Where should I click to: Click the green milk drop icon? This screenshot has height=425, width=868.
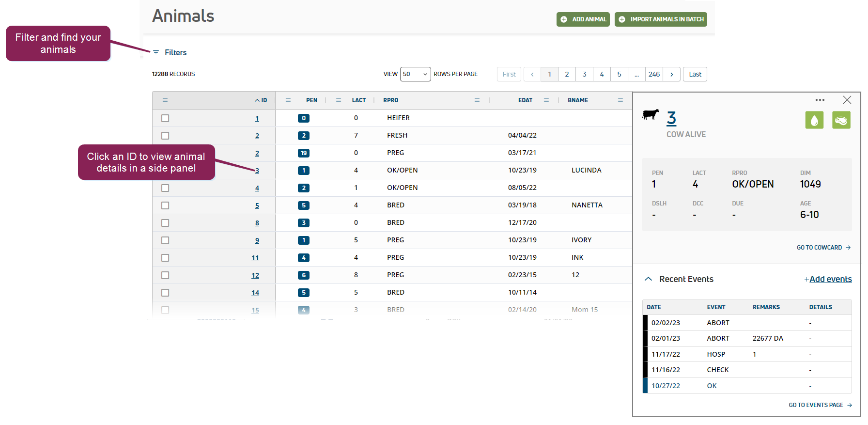coord(814,120)
